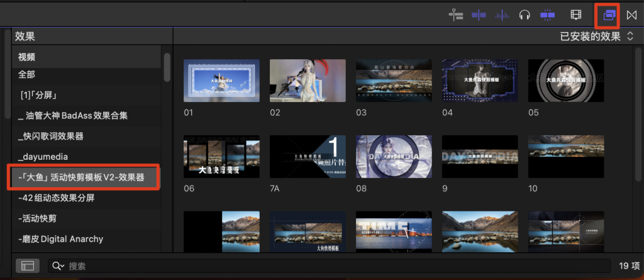
Task: Click the sidebar category list scrollbar
Action: tap(167, 67)
